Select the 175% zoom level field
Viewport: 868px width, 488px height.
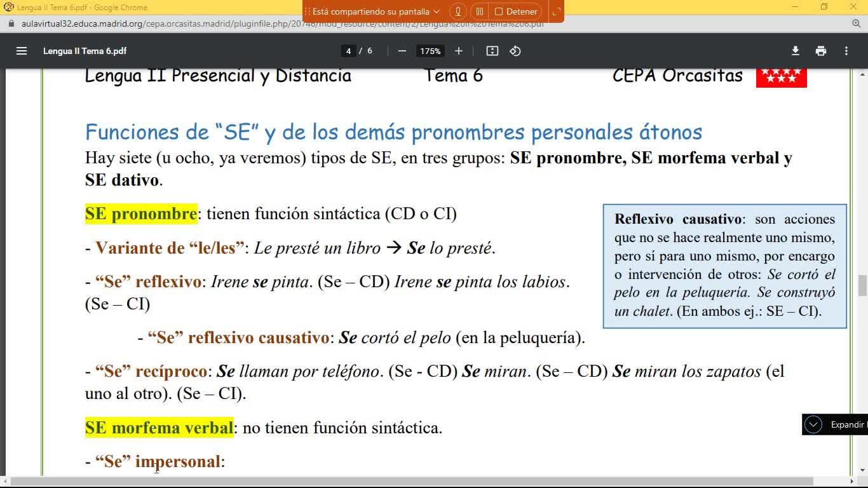point(430,51)
